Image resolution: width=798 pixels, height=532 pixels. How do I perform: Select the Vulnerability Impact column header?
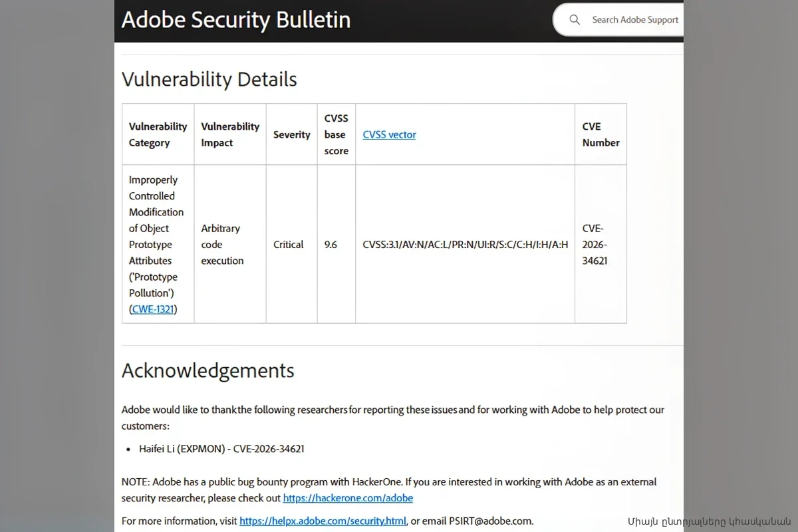point(230,134)
